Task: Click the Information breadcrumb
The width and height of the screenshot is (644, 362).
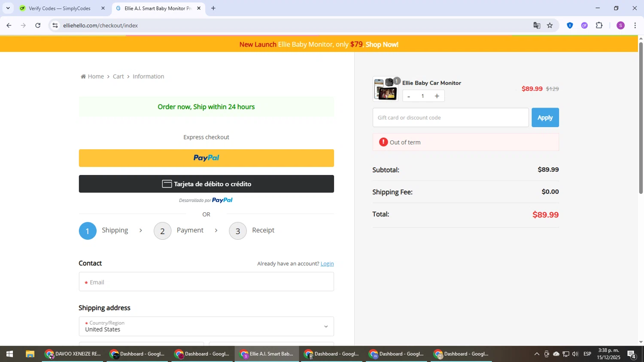Action: [148, 76]
